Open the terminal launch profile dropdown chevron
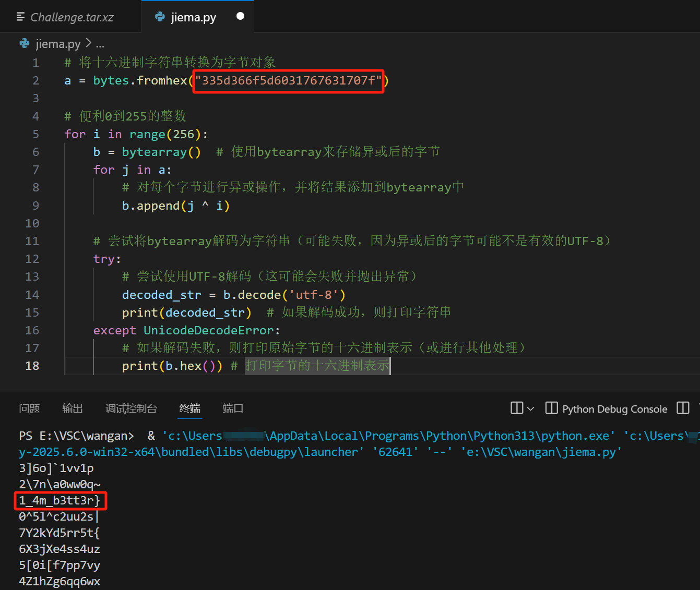Viewport: 700px width, 590px height. [x=531, y=408]
